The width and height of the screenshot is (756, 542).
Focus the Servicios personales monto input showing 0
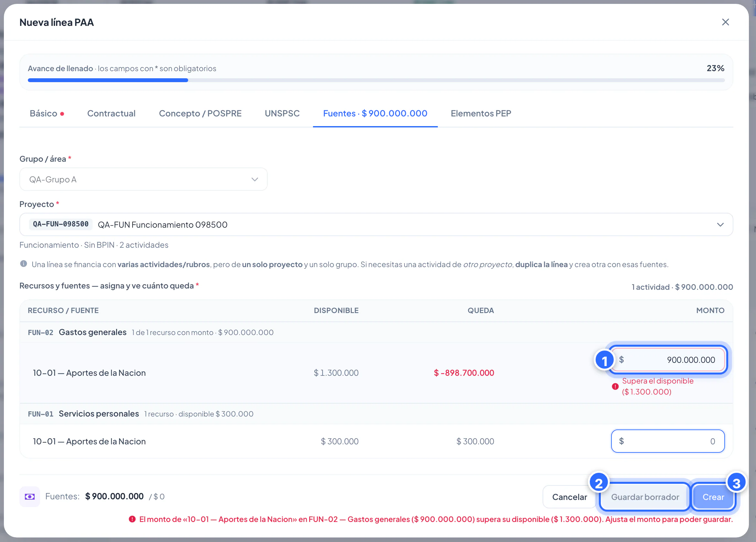(x=668, y=441)
